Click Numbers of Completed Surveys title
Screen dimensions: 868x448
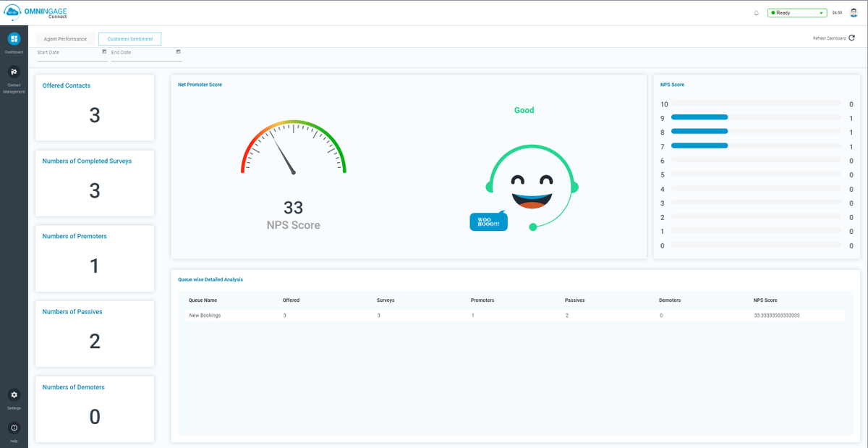87,161
